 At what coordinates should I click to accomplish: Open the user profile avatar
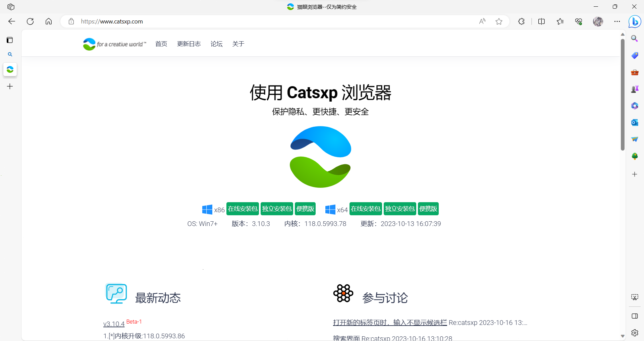tap(598, 21)
